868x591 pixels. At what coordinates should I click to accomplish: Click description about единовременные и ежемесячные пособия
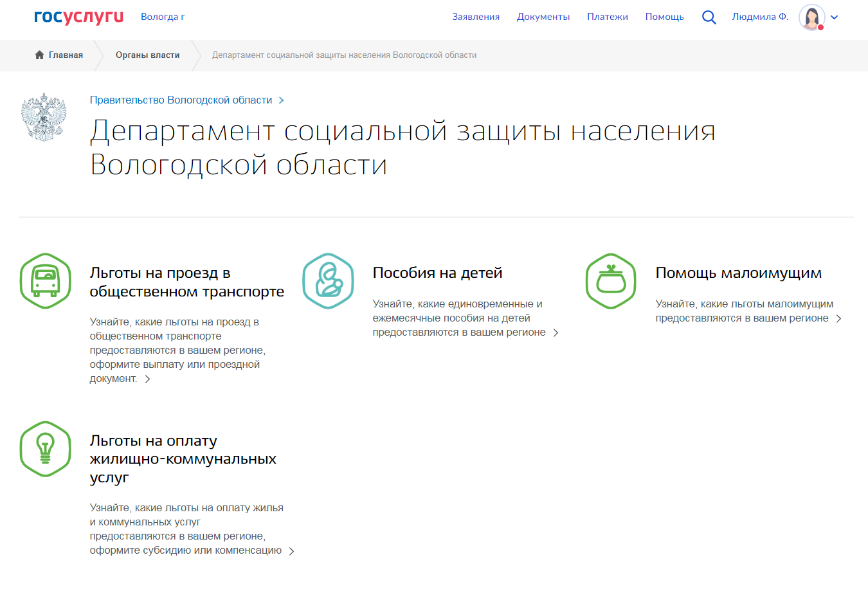coord(459,318)
